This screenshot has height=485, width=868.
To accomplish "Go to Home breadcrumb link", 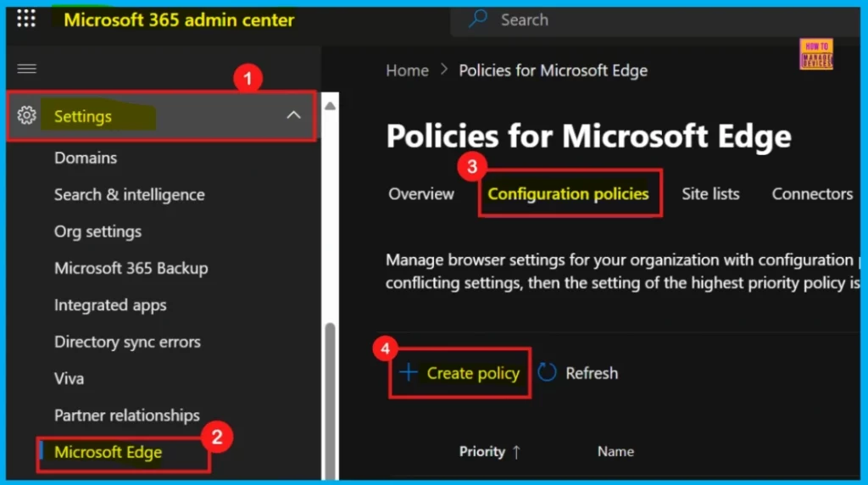I will 407,71.
